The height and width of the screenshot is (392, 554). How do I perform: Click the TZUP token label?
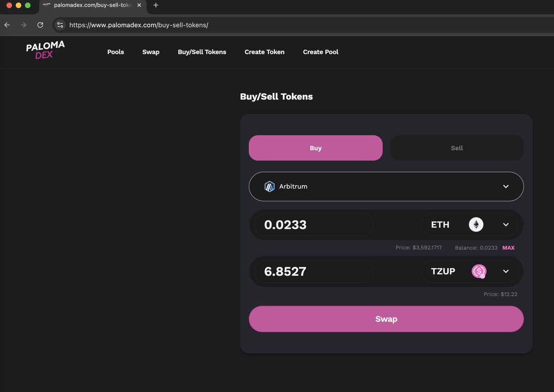[443, 271]
